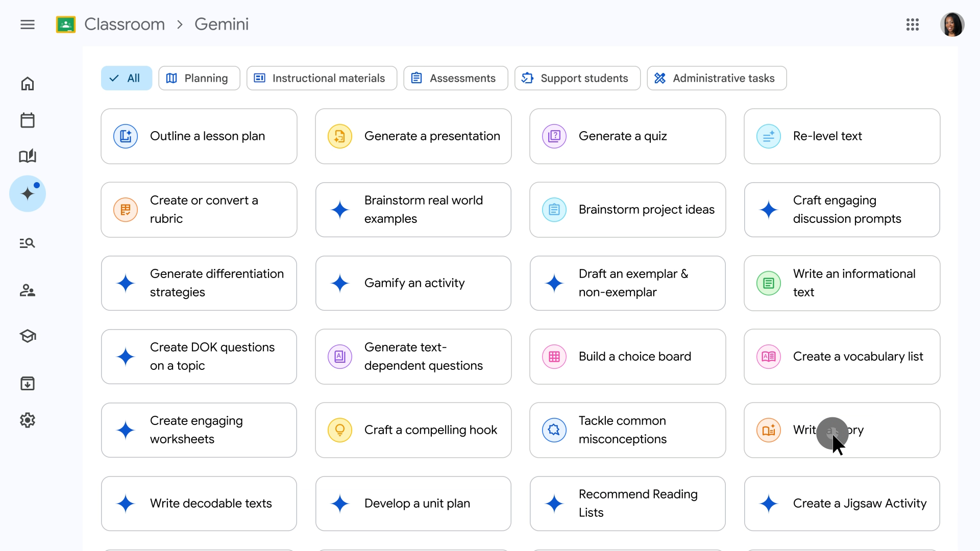The width and height of the screenshot is (980, 551).
Task: Click the Generate a quiz icon
Action: click(554, 136)
